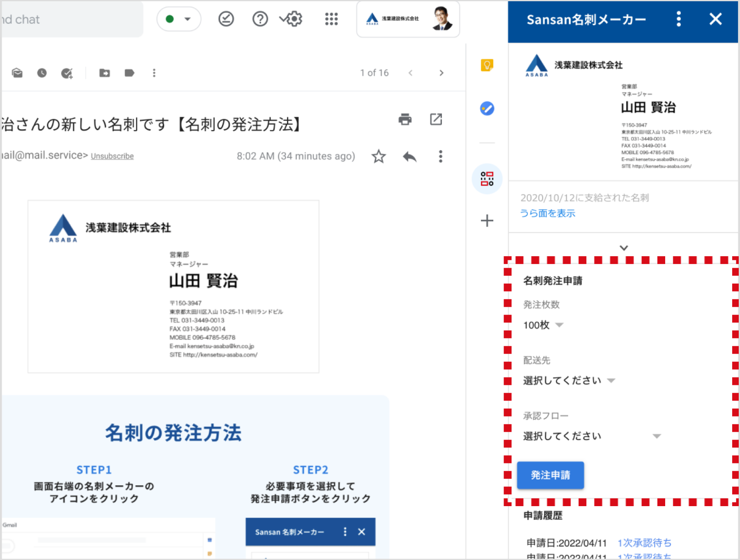Open the account profile with Asaba logo
Image resolution: width=740 pixels, height=560 pixels.
[408, 19]
